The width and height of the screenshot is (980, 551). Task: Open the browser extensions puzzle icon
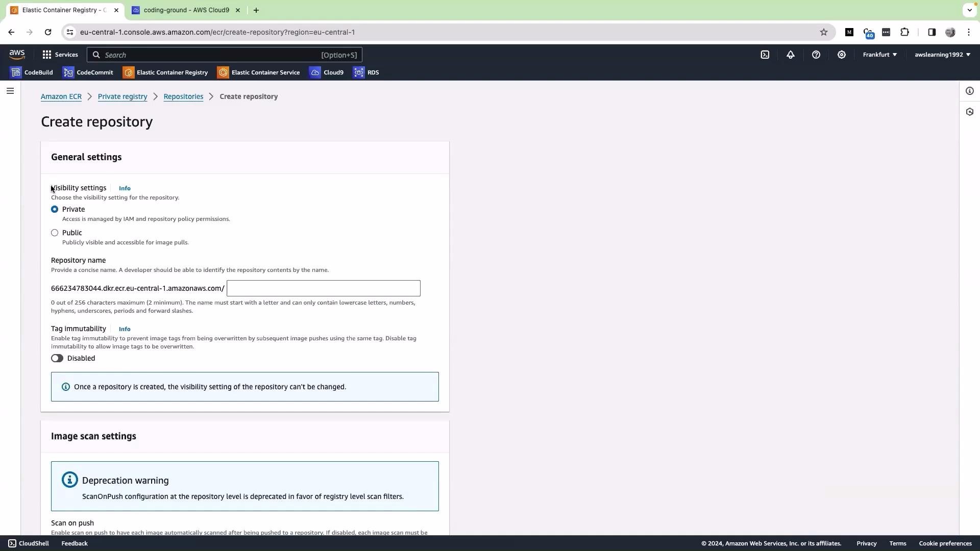click(x=905, y=32)
